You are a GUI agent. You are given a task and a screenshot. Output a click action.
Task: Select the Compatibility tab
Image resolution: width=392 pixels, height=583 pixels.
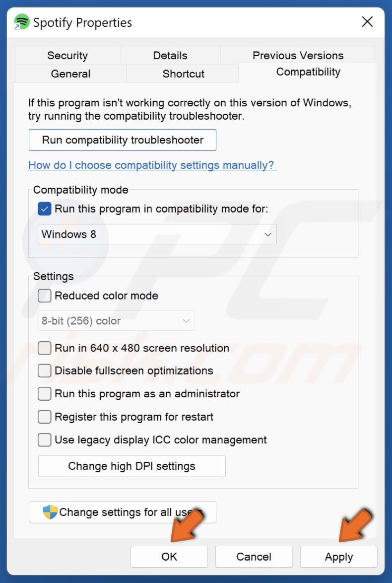click(308, 72)
